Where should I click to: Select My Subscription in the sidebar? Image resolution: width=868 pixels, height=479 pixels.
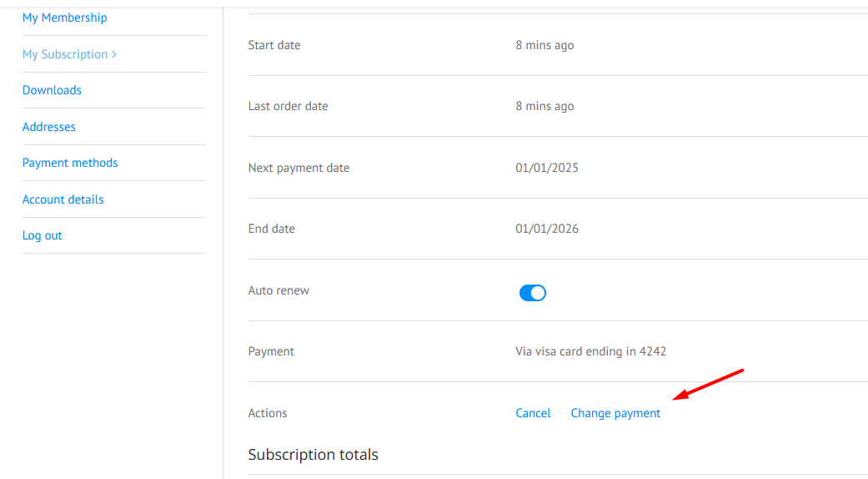pos(65,54)
